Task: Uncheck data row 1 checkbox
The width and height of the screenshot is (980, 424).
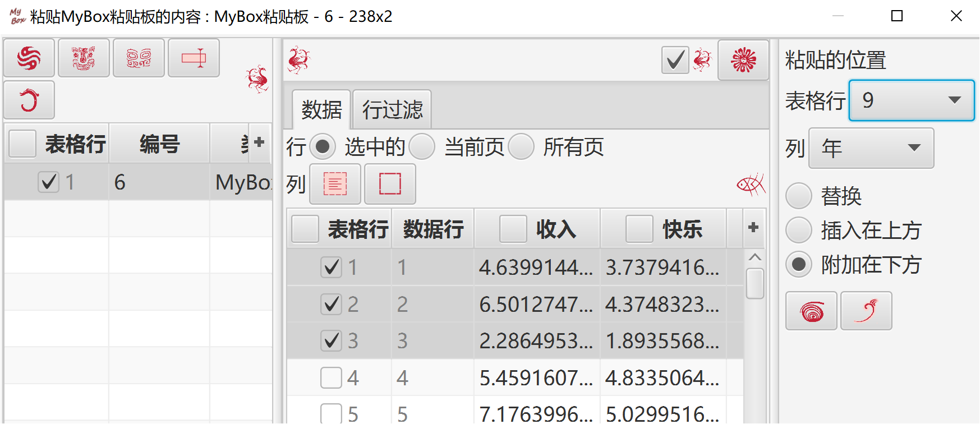Action: 332,268
